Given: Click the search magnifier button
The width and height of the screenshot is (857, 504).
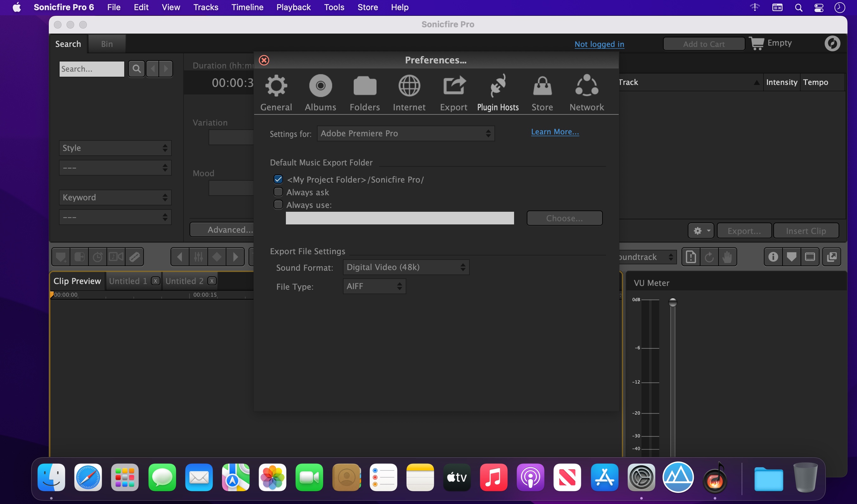Looking at the screenshot, I should pyautogui.click(x=136, y=69).
